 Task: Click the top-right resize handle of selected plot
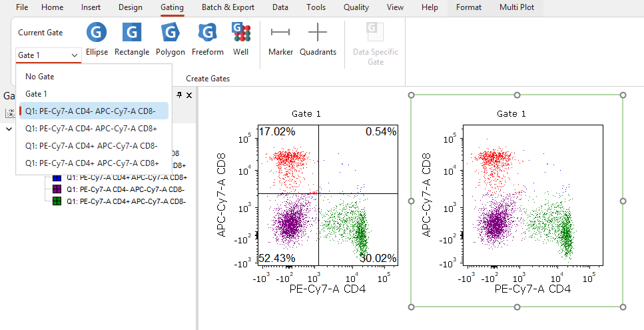point(623,95)
